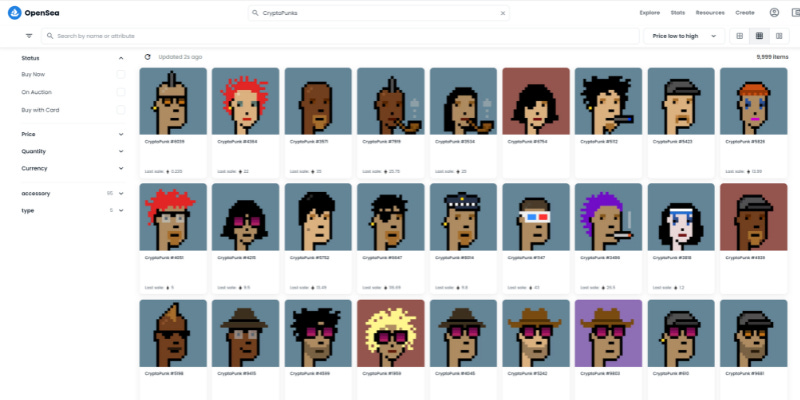The width and height of the screenshot is (800, 400).
Task: Open the cowboy hat punk on blue background
Action: click(536, 333)
